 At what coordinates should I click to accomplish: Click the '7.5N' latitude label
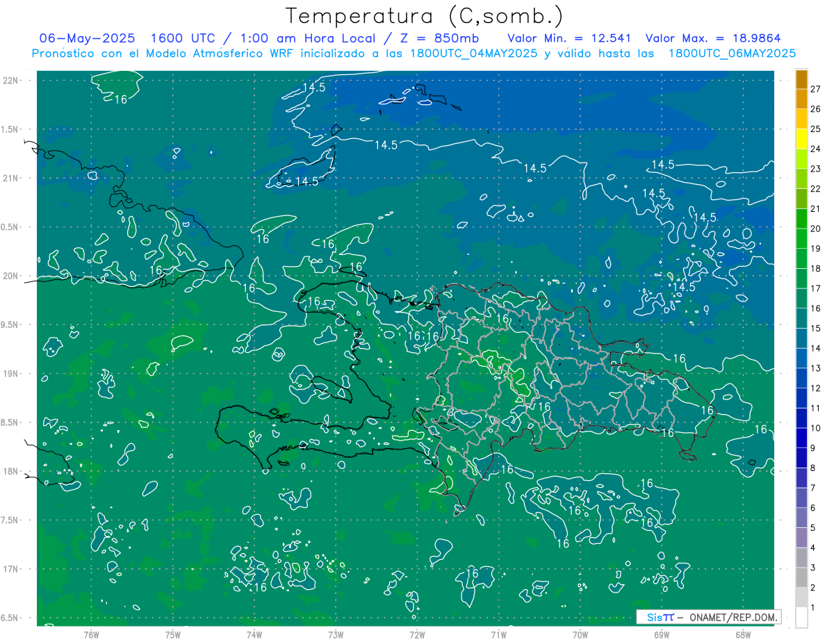coord(10,520)
